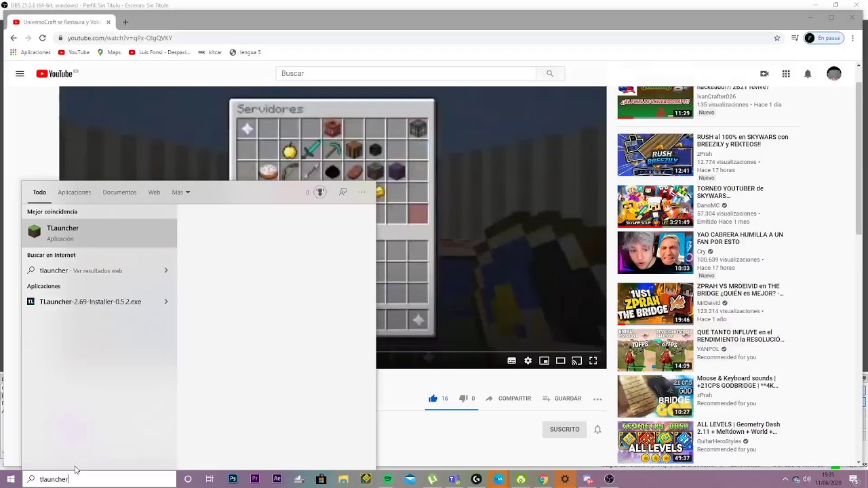Dislike the video with thumbs down
868x488 pixels.
click(x=463, y=399)
